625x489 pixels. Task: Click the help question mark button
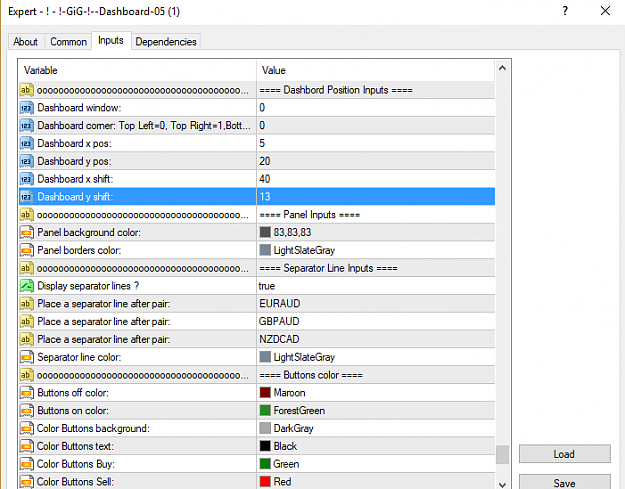565,11
